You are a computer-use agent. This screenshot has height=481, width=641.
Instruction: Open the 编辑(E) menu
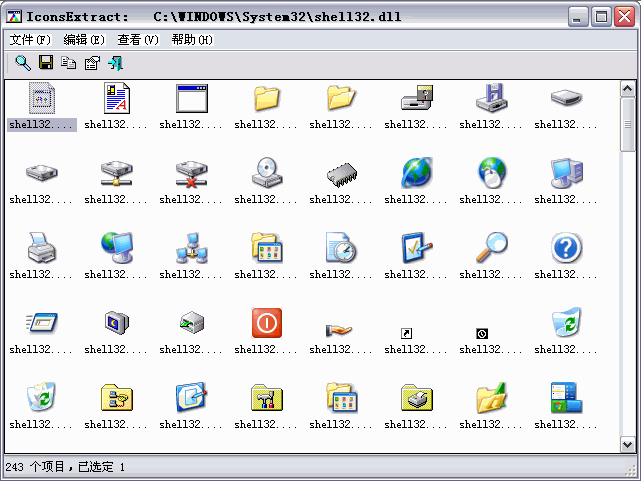84,40
